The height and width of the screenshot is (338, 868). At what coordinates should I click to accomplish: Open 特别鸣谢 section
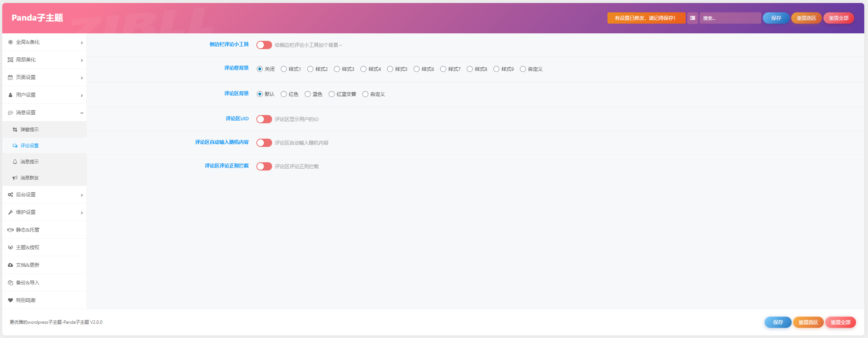click(45, 300)
